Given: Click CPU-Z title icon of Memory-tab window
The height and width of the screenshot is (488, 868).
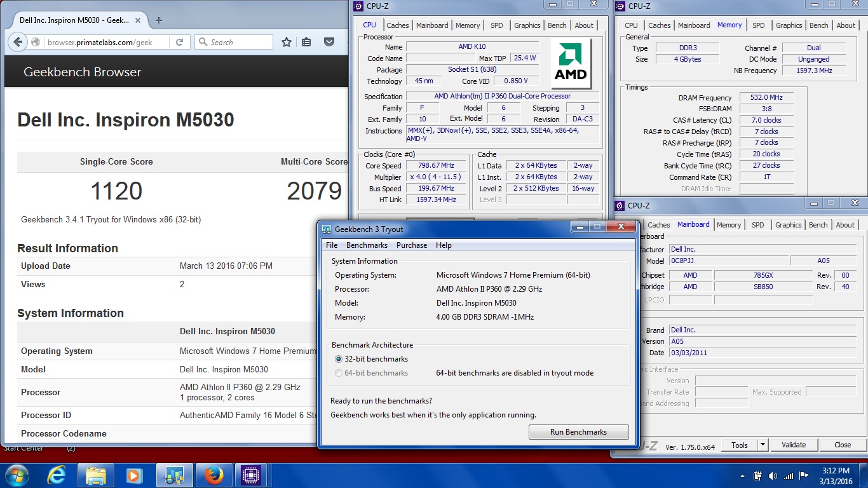Looking at the screenshot, I should pyautogui.click(x=621, y=6).
